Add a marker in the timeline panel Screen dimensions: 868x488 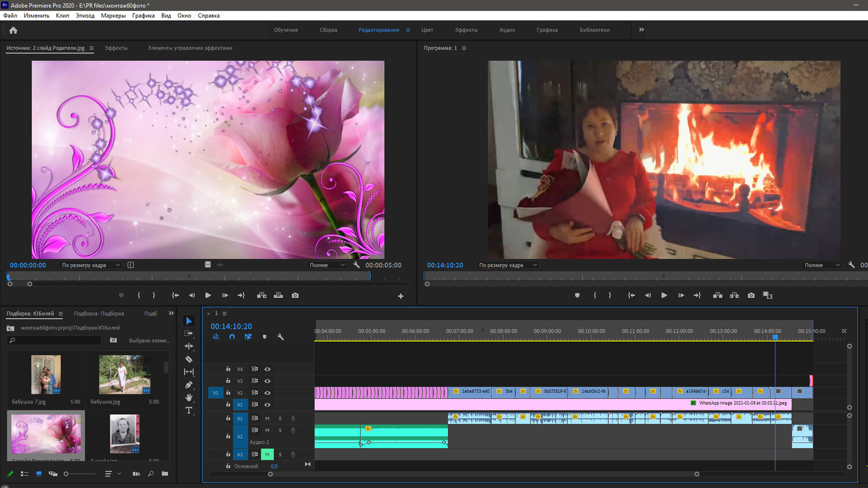[x=264, y=337]
